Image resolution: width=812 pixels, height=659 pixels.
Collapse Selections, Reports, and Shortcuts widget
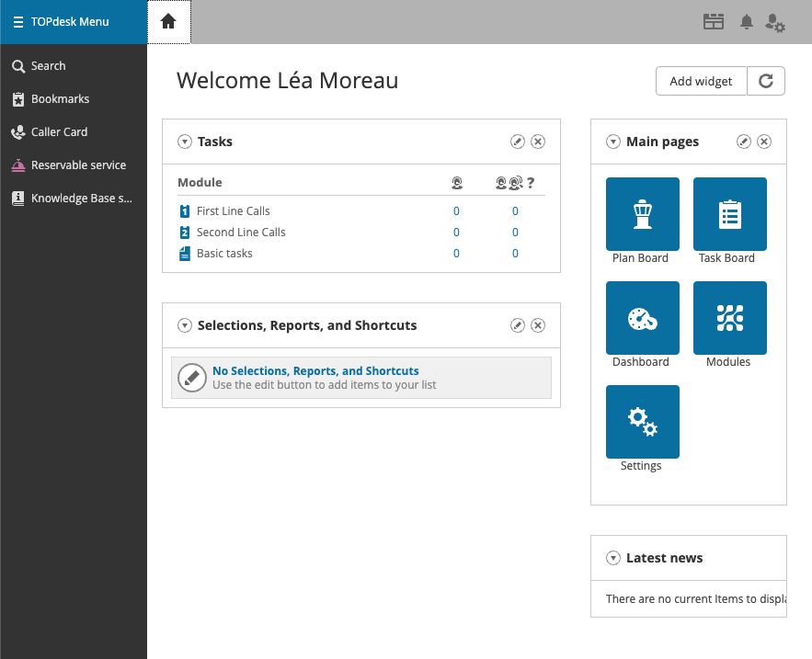point(185,325)
